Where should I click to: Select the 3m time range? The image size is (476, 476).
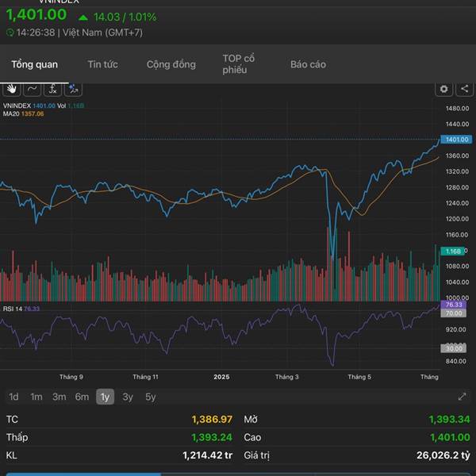coord(59,397)
